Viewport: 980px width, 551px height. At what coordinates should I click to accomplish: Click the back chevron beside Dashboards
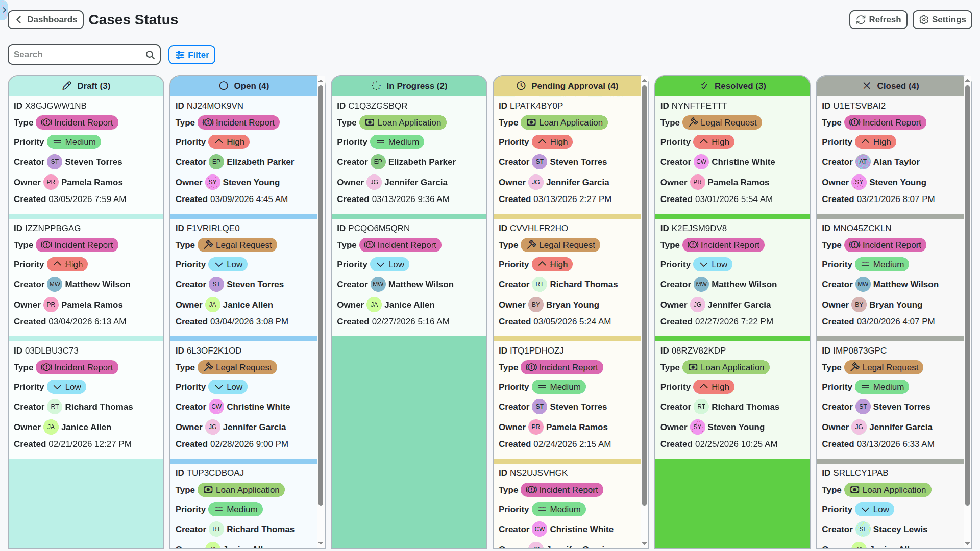pos(18,19)
